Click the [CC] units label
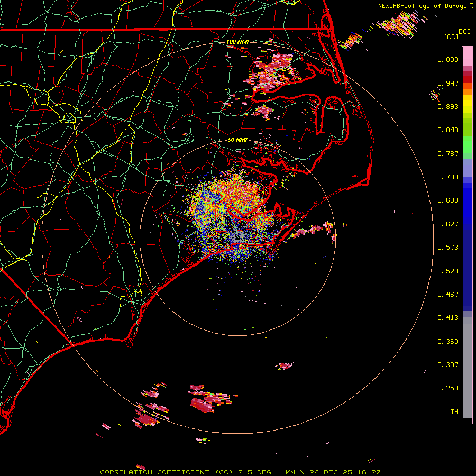This screenshot has height=476, width=476. click(x=451, y=36)
